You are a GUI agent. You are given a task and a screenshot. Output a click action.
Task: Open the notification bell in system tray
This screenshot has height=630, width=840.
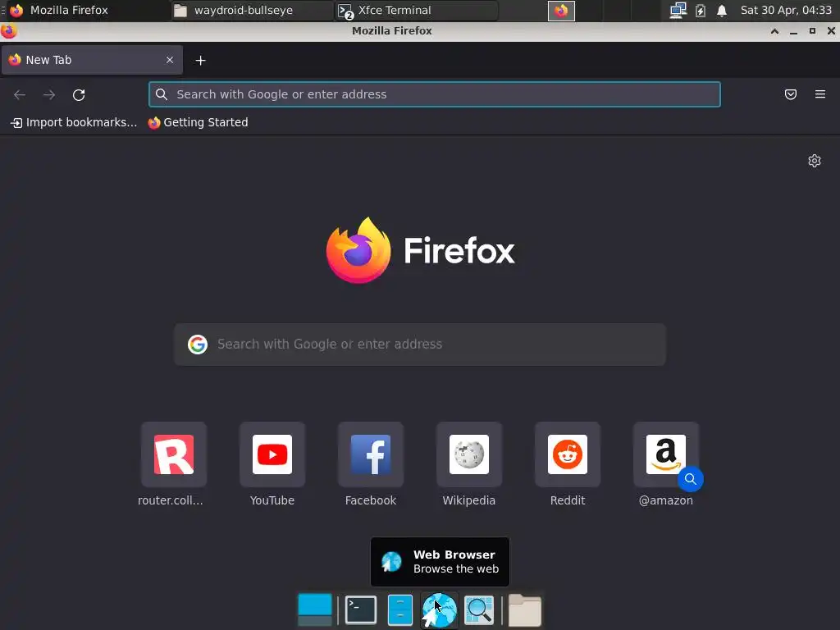[722, 11]
